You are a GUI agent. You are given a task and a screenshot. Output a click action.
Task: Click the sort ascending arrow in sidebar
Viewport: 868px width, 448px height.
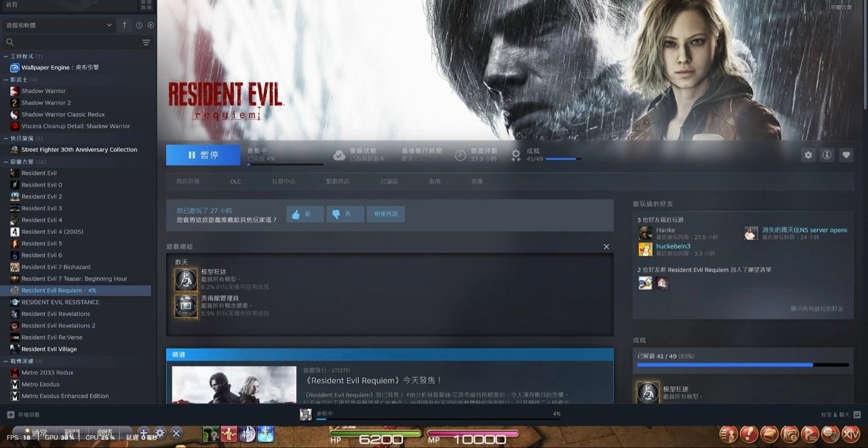pos(124,25)
